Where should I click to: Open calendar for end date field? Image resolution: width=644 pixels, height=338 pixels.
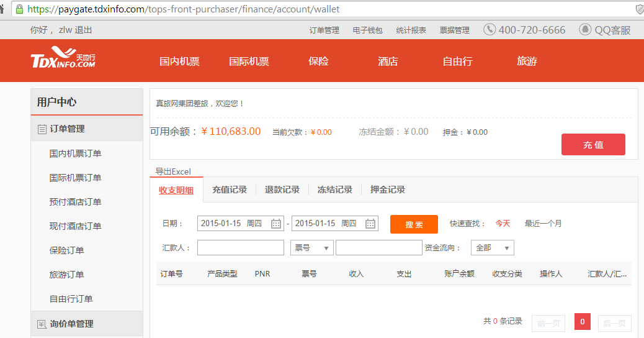pos(370,224)
